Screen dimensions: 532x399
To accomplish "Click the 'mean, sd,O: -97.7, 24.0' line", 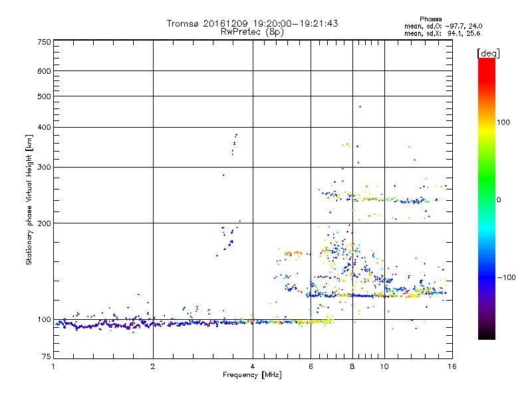I will point(443,26).
